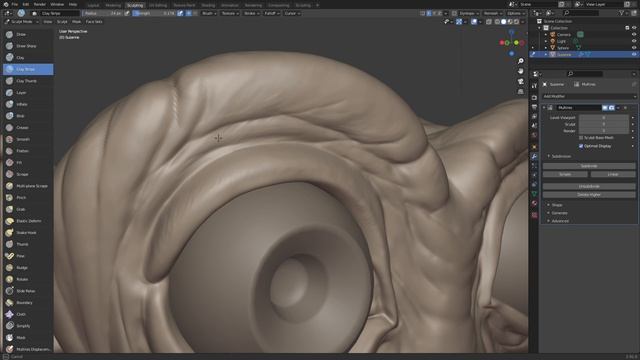Select the Boundary brush

click(x=28, y=303)
